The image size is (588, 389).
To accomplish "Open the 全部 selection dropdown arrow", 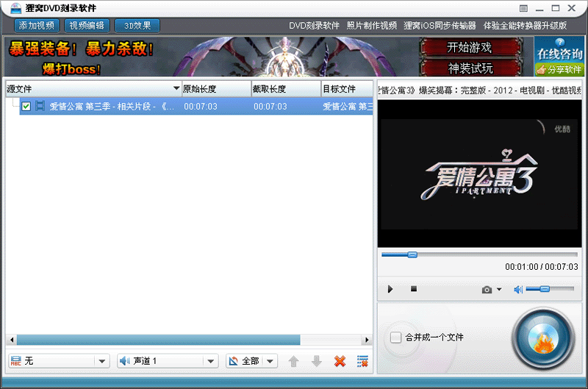I will 270,361.
